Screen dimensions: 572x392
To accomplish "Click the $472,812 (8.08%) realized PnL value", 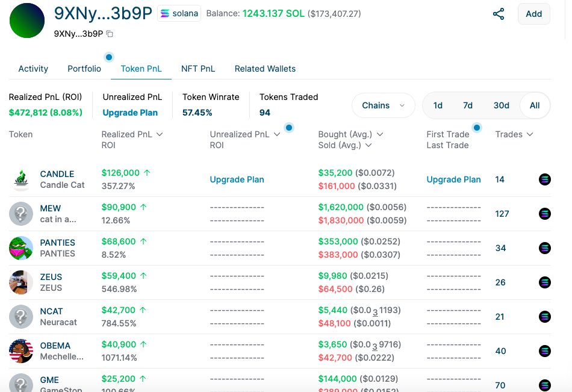I will coord(46,113).
